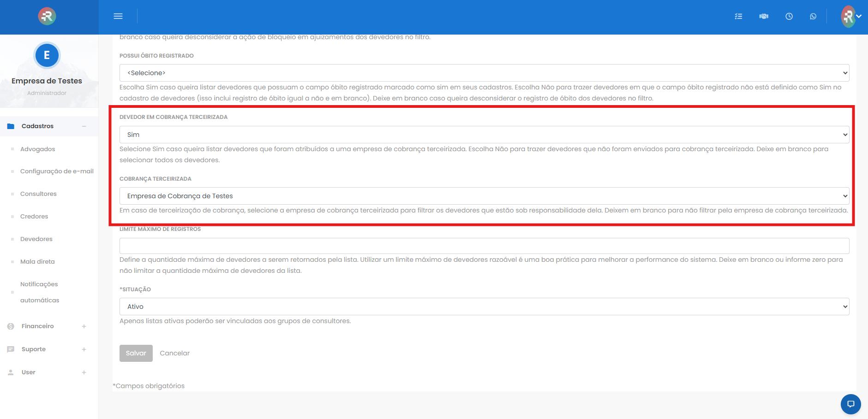Viewport: 868px width, 419px height.
Task: Open Mala direta menu item
Action: [x=37, y=261]
